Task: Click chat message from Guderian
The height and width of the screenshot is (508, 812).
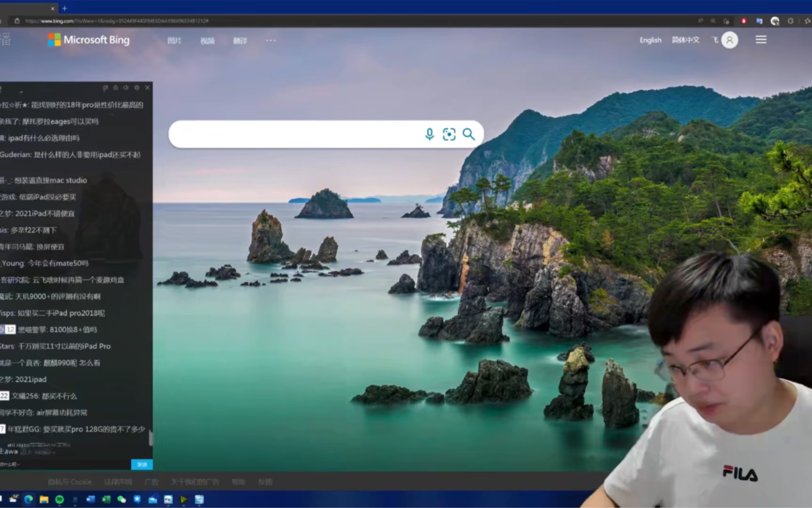Action: tap(70, 155)
